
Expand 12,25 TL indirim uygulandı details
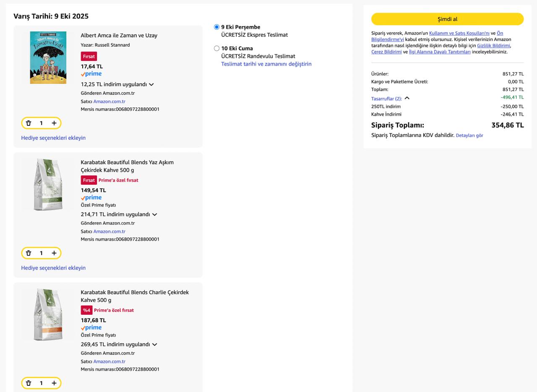[151, 84]
